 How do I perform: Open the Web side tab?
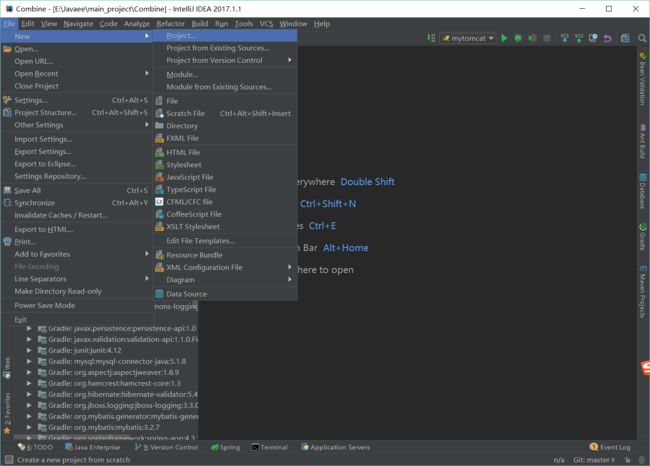(x=7, y=367)
